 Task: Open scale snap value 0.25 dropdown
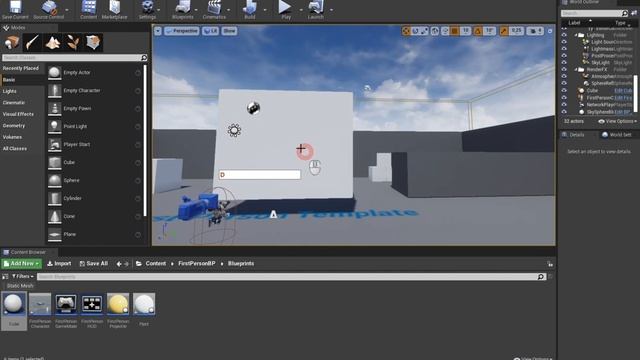(516, 31)
